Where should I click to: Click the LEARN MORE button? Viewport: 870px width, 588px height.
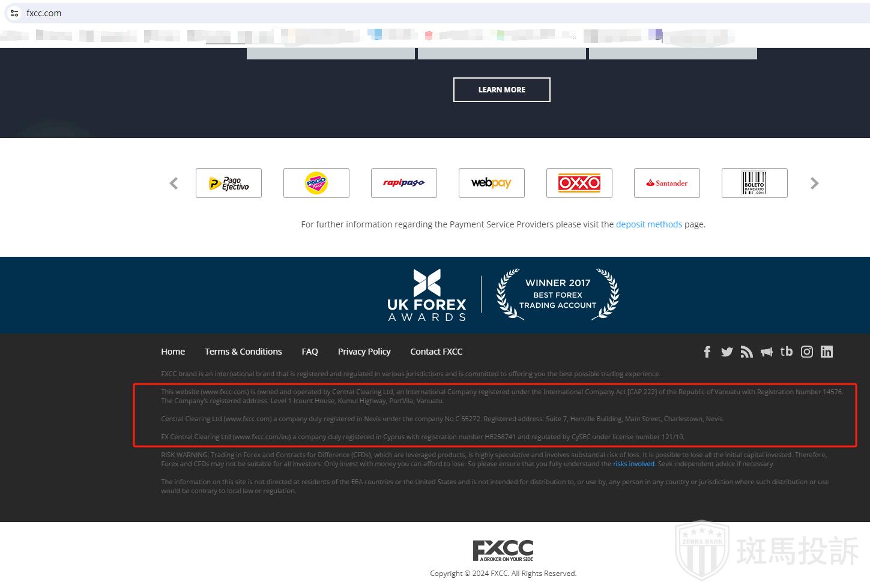501,90
